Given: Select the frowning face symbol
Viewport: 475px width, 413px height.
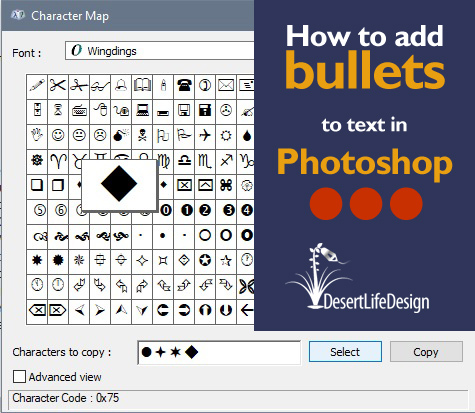Looking at the screenshot, I should point(100,135).
